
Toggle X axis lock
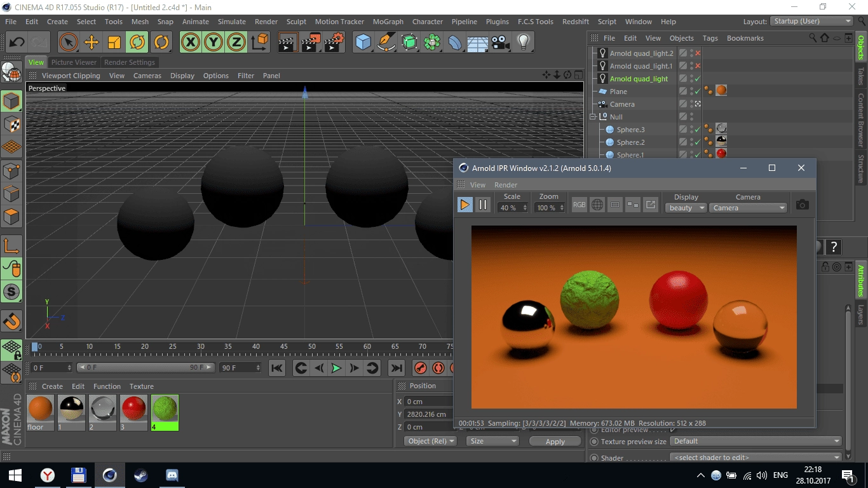tap(190, 43)
